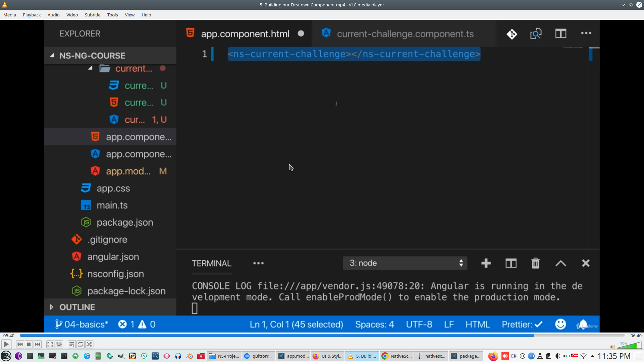Open the Tools menu
The image size is (644, 362).
point(112,15)
